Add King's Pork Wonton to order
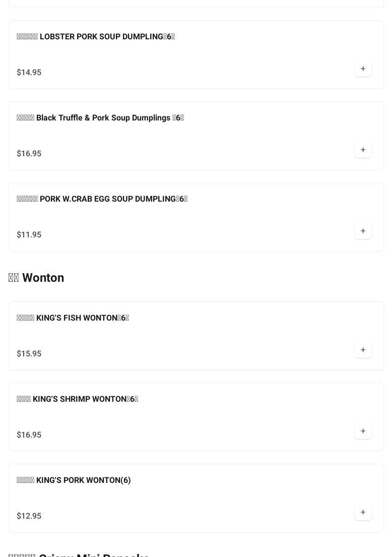 [x=363, y=513]
